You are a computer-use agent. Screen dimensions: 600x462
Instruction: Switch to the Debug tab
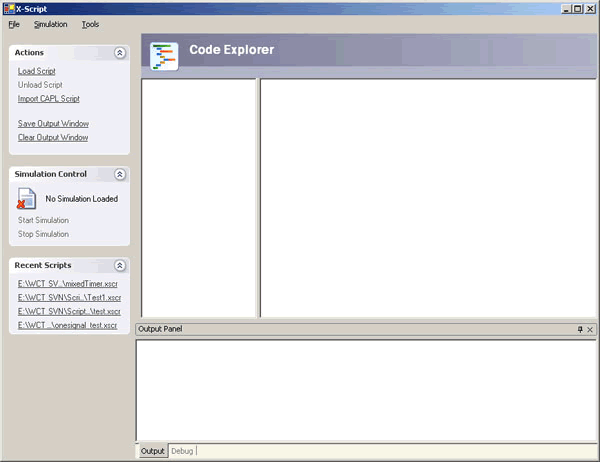(x=183, y=451)
